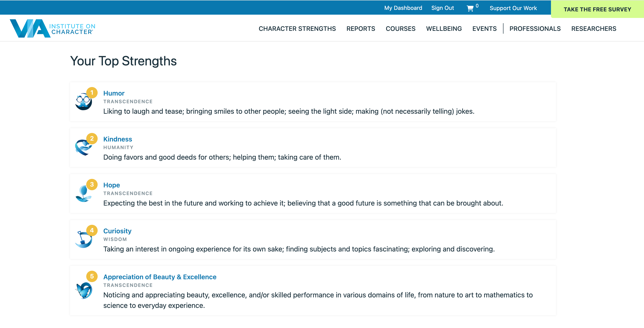Viewport: 644px width, 328px height.
Task: Open the Support Our Work link
Action: [x=513, y=8]
